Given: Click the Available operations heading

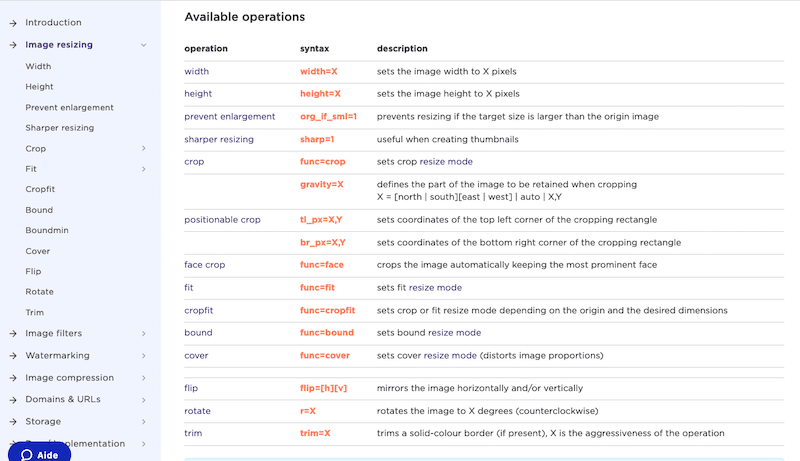Looking at the screenshot, I should click(245, 17).
